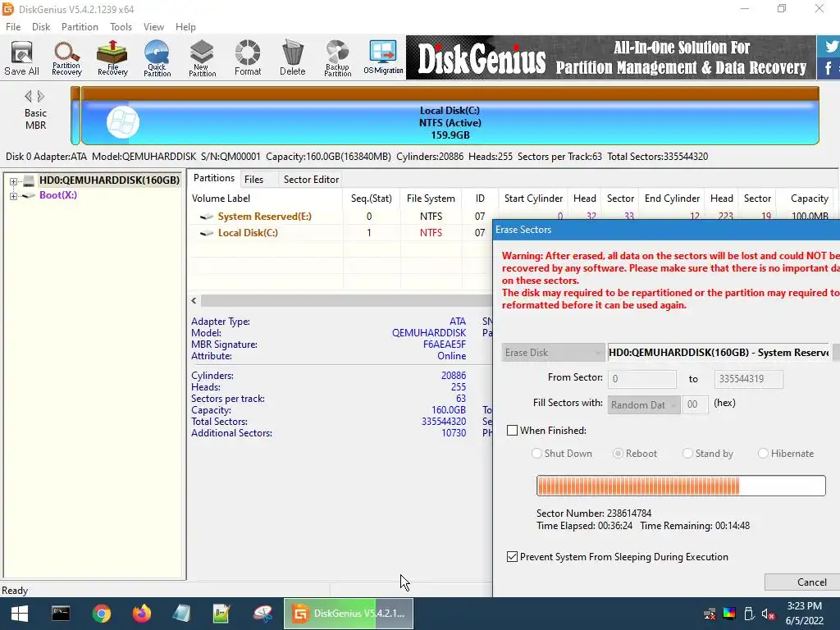
Task: Open the Fill Sectors with Random Data dropdown
Action: 645,405
